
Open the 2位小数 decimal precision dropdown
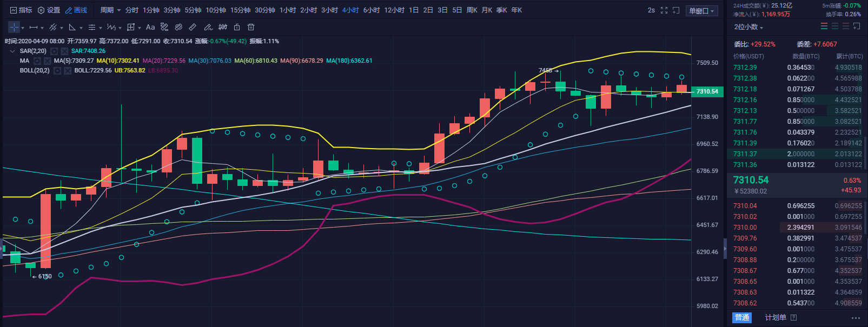748,27
